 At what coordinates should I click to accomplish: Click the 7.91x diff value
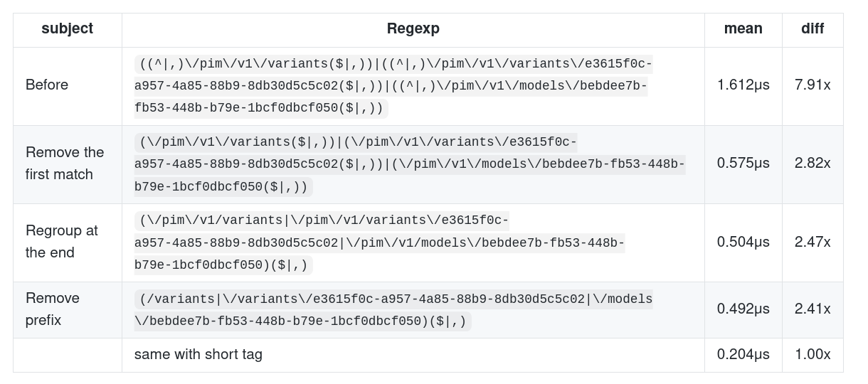click(x=813, y=85)
